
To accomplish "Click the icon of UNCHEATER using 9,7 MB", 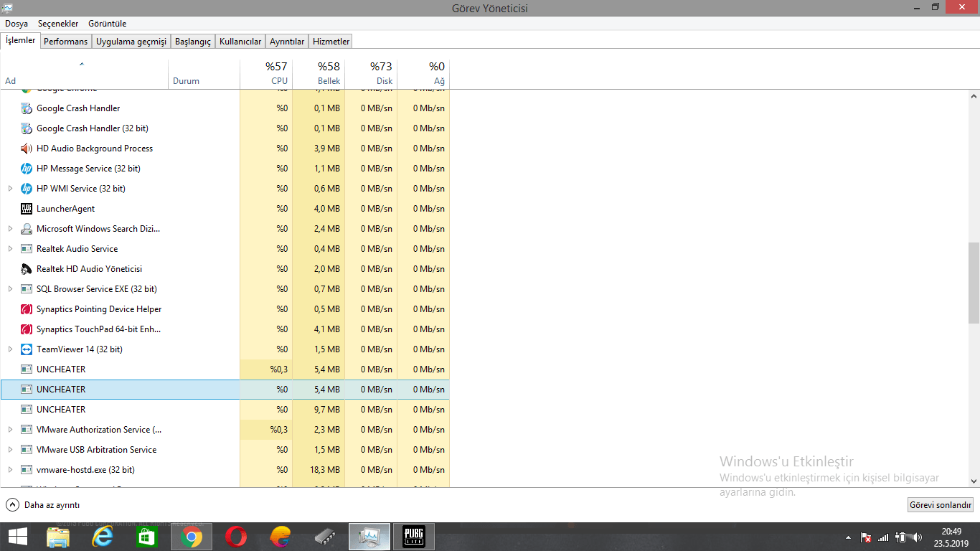I will point(27,410).
